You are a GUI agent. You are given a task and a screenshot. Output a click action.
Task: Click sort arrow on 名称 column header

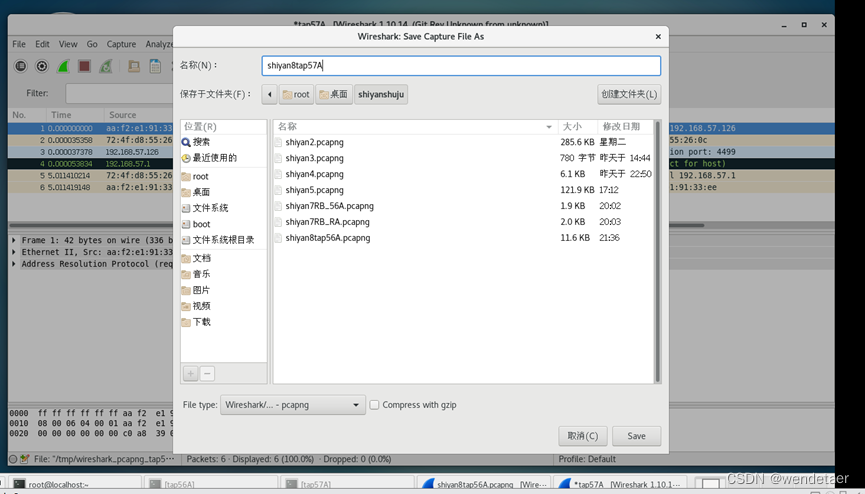pos(549,127)
